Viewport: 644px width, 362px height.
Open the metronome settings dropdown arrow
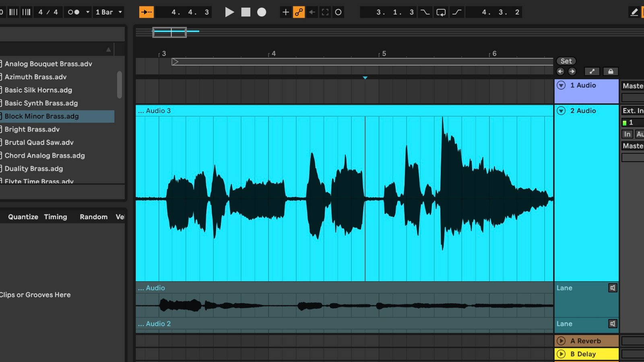pos(88,12)
